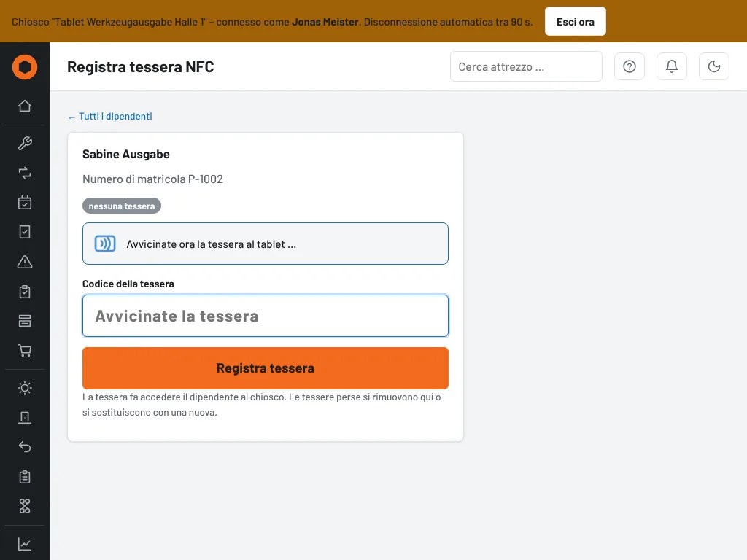Open the shopping cart icon in sidebar
This screenshot has width=747, height=560.
click(25, 351)
